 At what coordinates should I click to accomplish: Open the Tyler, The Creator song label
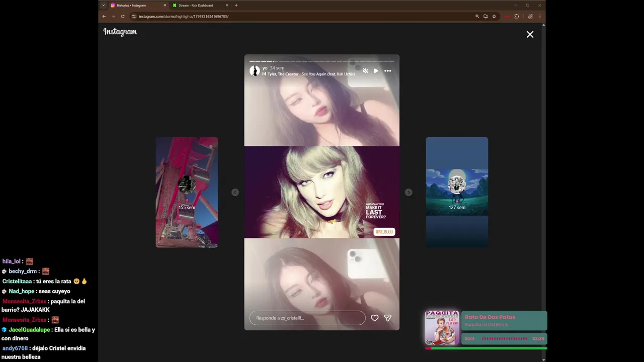click(308, 74)
